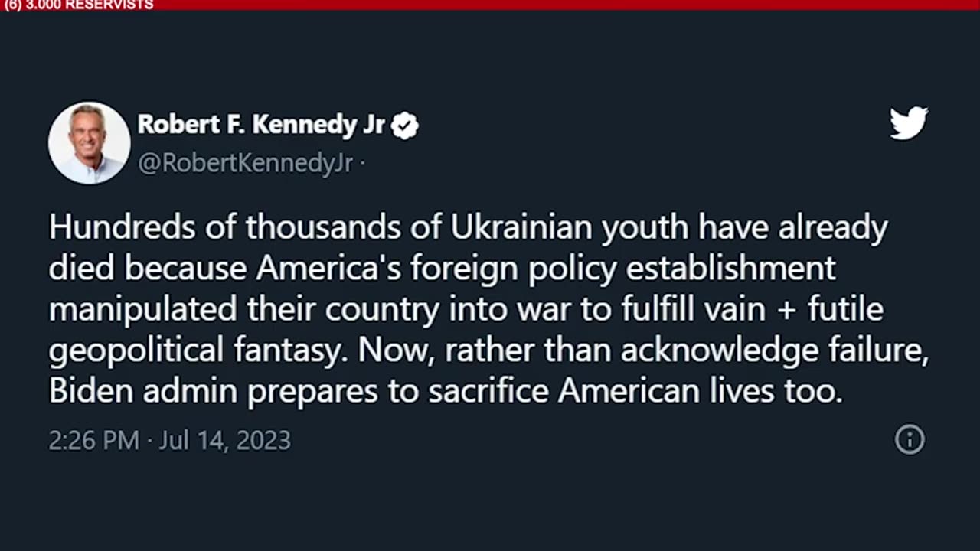Image resolution: width=980 pixels, height=551 pixels.
Task: Click "Biden admin" in the last line
Action: [144, 391]
